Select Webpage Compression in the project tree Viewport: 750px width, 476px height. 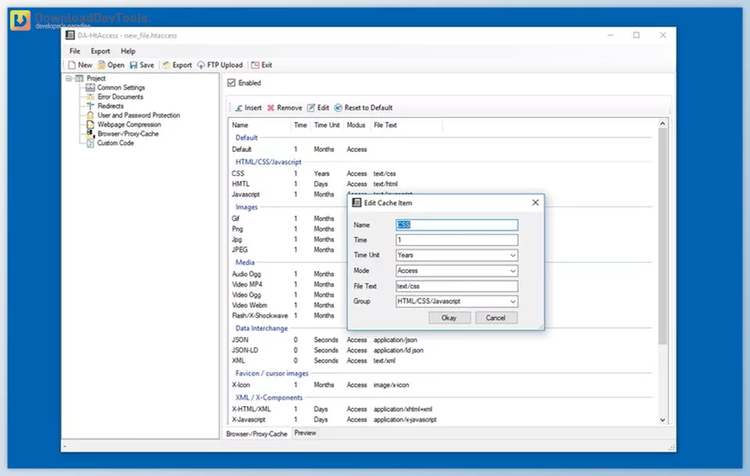pos(128,124)
